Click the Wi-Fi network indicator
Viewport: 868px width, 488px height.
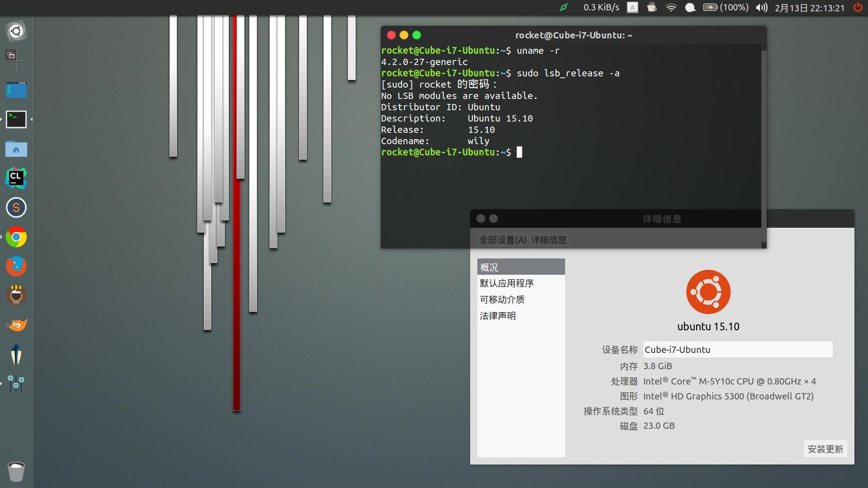[671, 8]
